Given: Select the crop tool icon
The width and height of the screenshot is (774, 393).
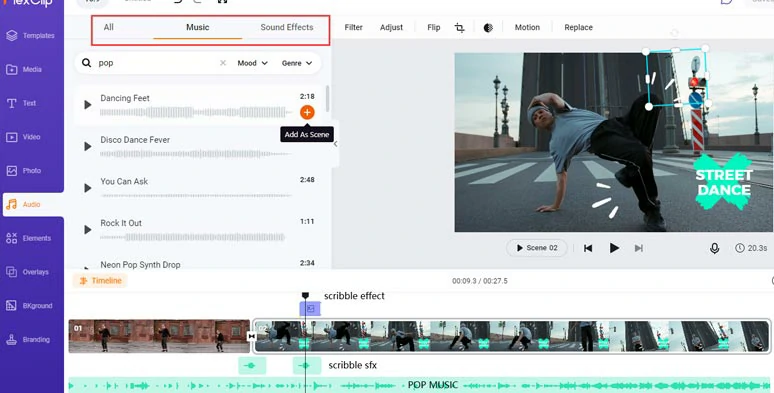Looking at the screenshot, I should point(460,28).
